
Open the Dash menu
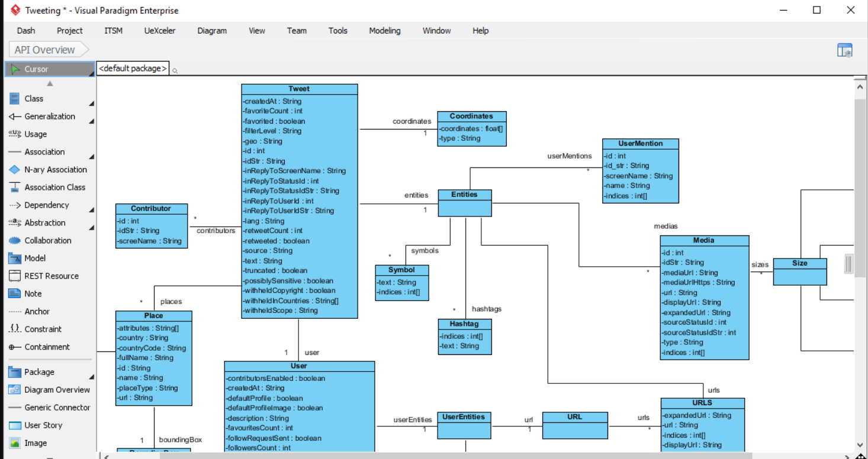click(x=25, y=31)
